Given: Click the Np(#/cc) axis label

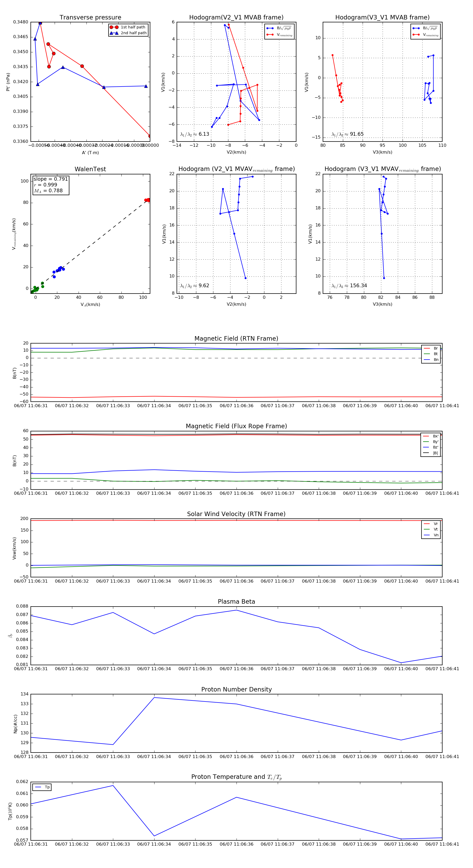Looking at the screenshot, I should pos(15,723).
